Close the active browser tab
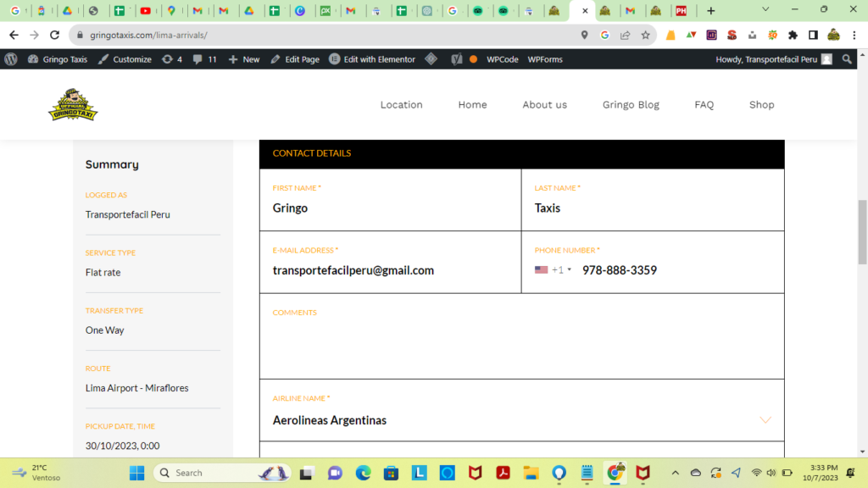The width and height of the screenshot is (868, 488). [x=585, y=10]
